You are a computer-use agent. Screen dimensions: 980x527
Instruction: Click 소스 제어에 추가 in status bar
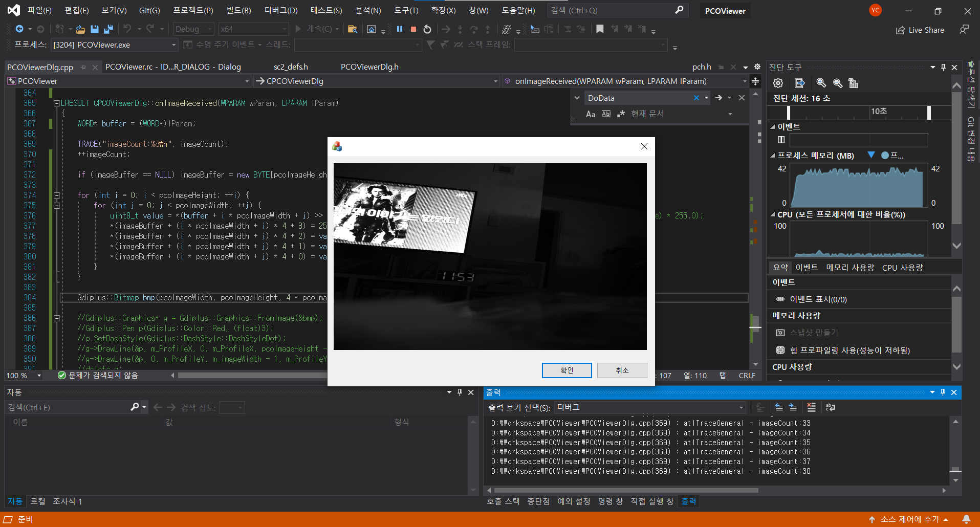(x=909, y=519)
